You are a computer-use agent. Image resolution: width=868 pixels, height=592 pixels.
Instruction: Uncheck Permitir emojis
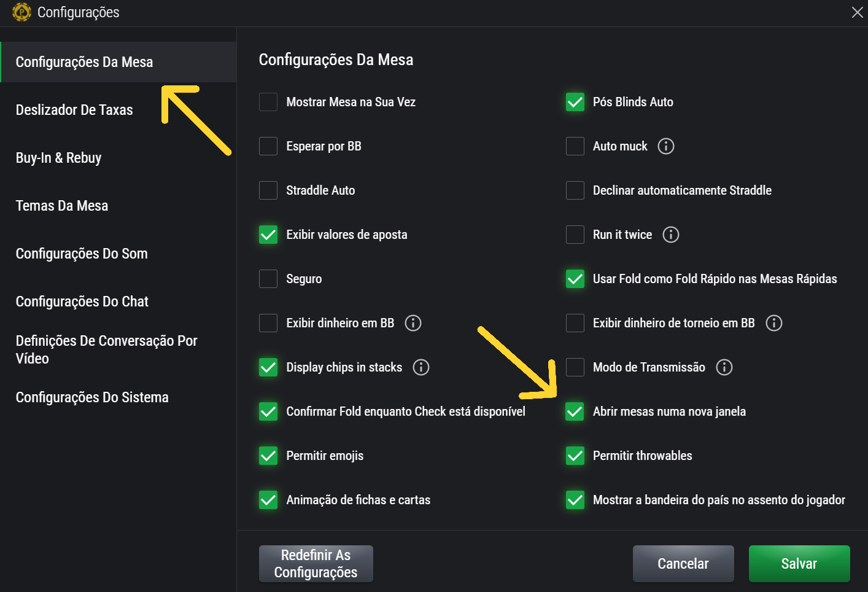pos(268,456)
